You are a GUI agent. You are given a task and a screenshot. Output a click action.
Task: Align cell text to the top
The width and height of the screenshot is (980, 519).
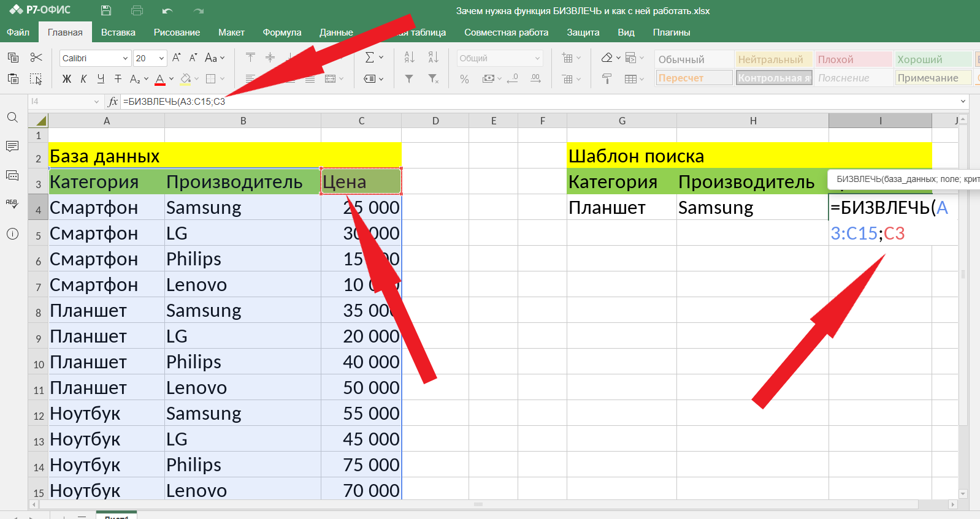click(x=250, y=58)
